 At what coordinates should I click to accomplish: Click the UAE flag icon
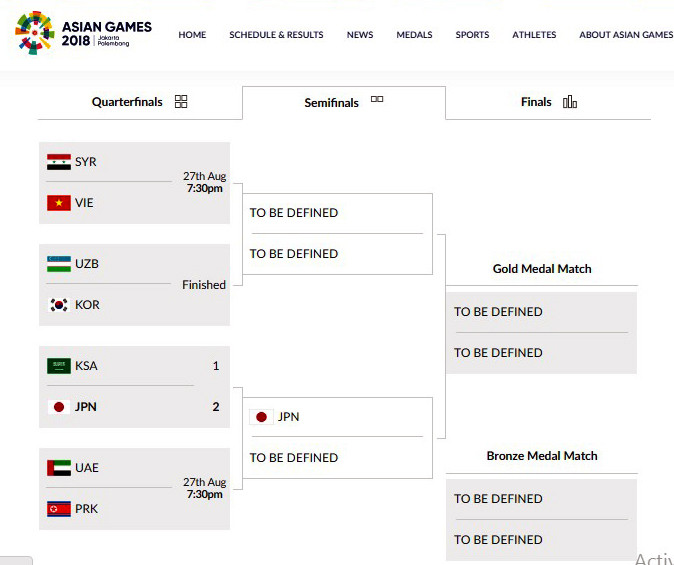point(59,468)
